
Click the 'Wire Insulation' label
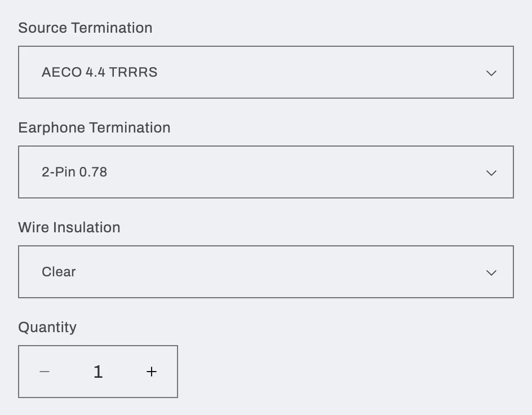69,227
